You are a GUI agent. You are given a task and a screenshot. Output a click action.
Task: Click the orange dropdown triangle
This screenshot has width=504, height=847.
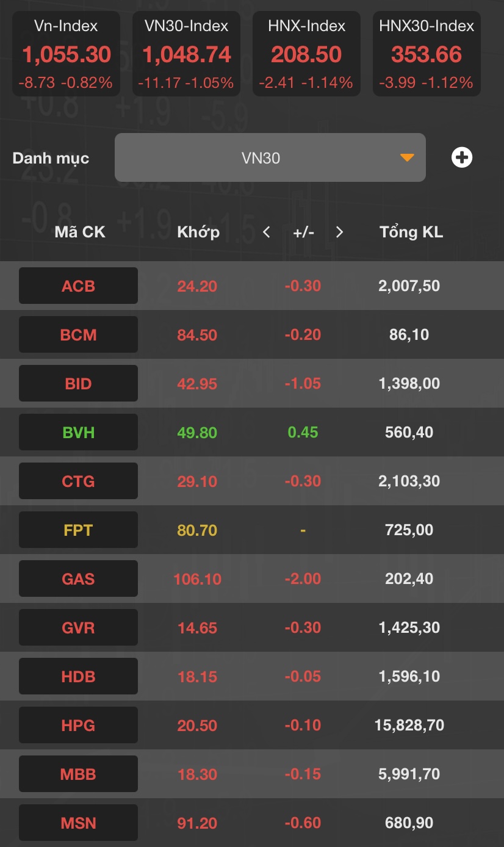(407, 158)
